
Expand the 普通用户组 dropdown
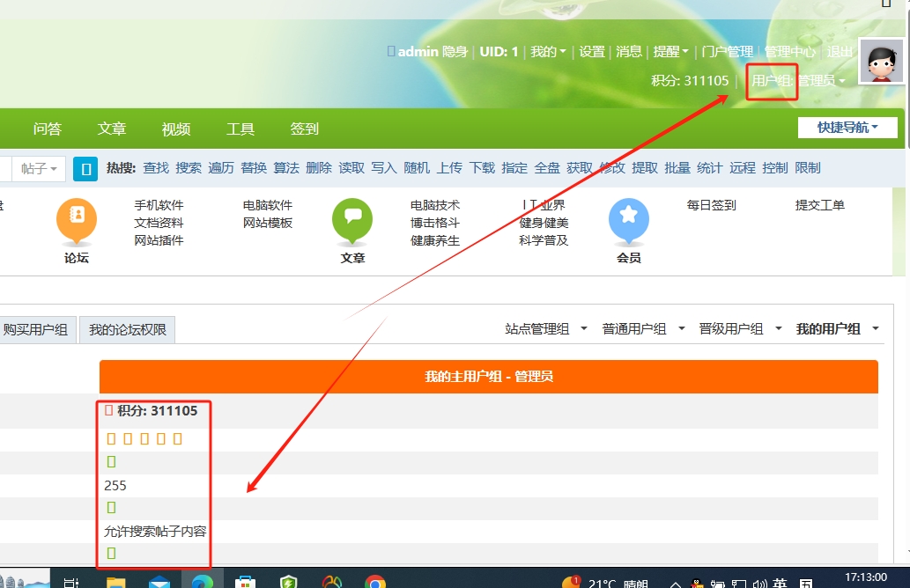pos(643,328)
